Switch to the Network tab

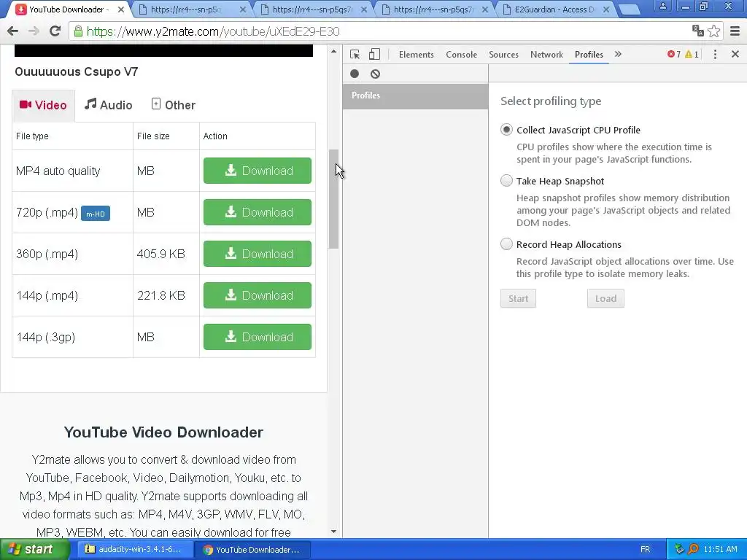[x=546, y=54]
